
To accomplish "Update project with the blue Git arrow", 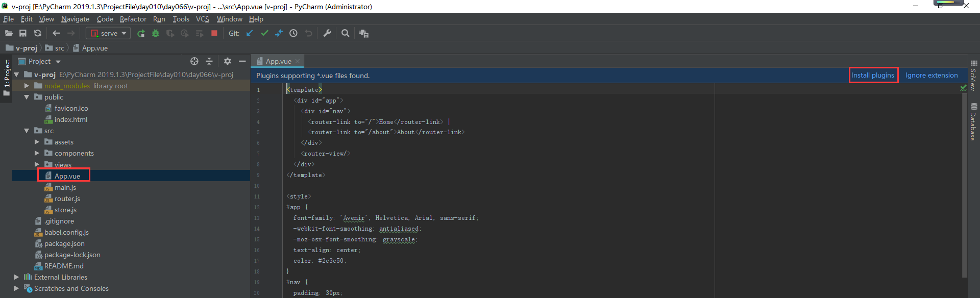I will (x=250, y=33).
